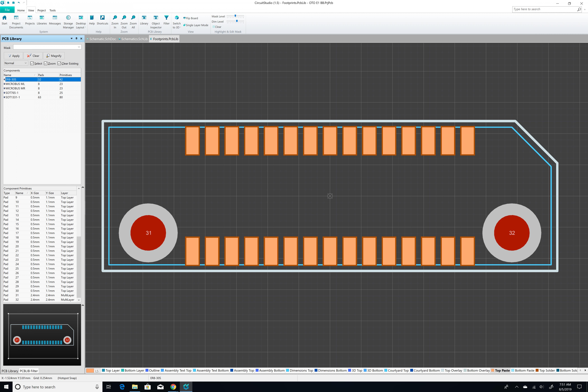588x392 pixels.
Task: Select the MICROBUS ML component
Action: click(x=42, y=84)
